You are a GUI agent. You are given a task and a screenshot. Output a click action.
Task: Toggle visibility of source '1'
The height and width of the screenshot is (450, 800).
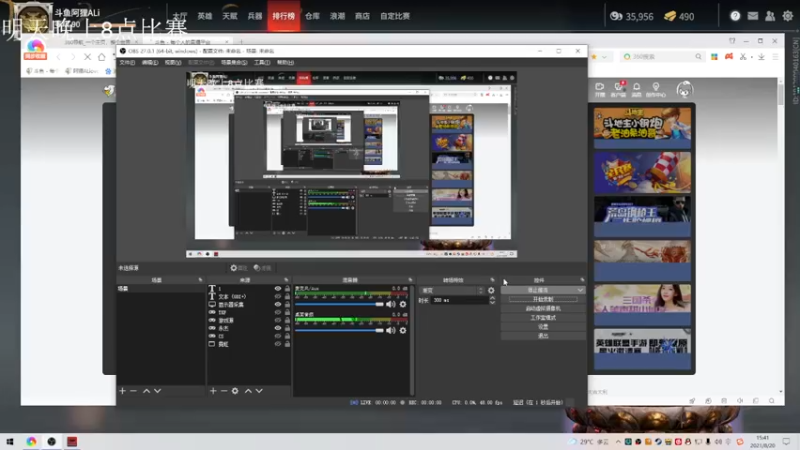pyautogui.click(x=278, y=289)
